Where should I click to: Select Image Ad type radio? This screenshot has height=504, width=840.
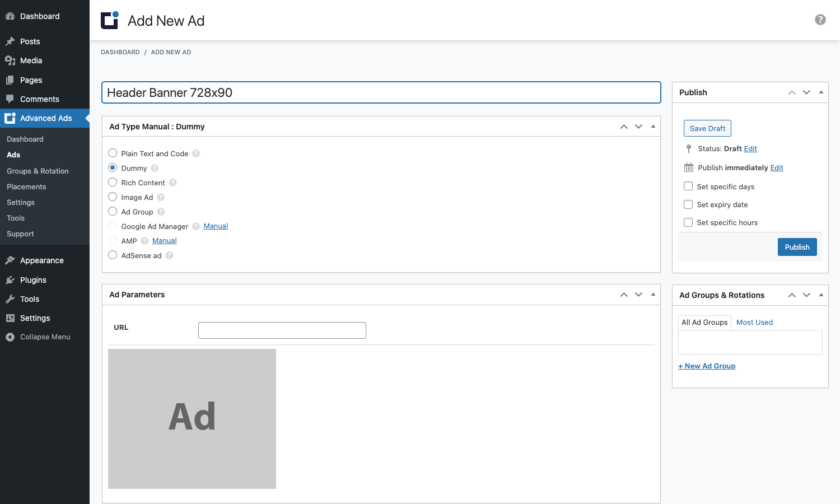(x=113, y=197)
